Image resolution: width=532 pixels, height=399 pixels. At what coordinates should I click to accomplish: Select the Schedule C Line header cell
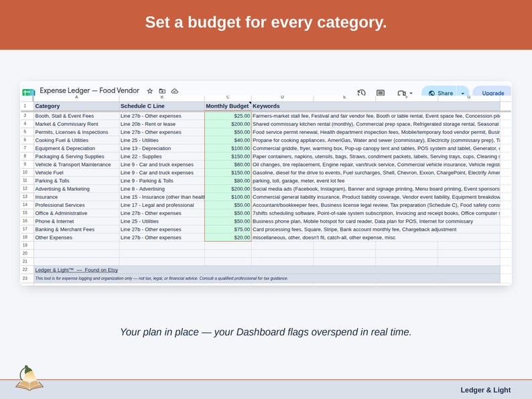162,106
